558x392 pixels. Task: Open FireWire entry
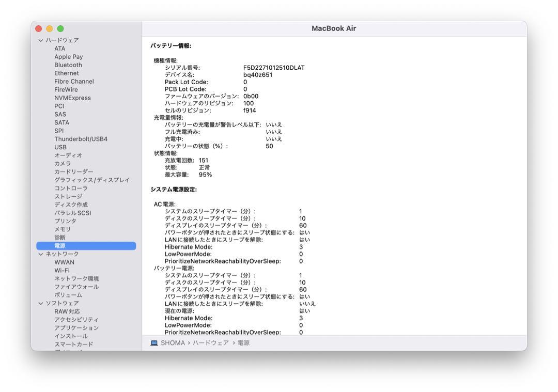pyautogui.click(x=66, y=90)
